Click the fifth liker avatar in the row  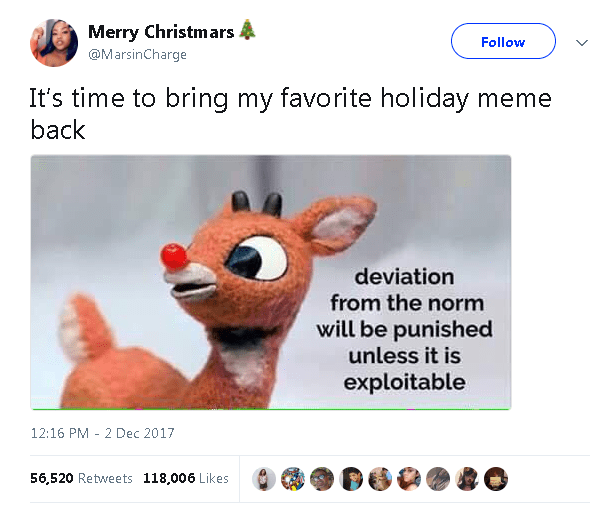(380, 479)
